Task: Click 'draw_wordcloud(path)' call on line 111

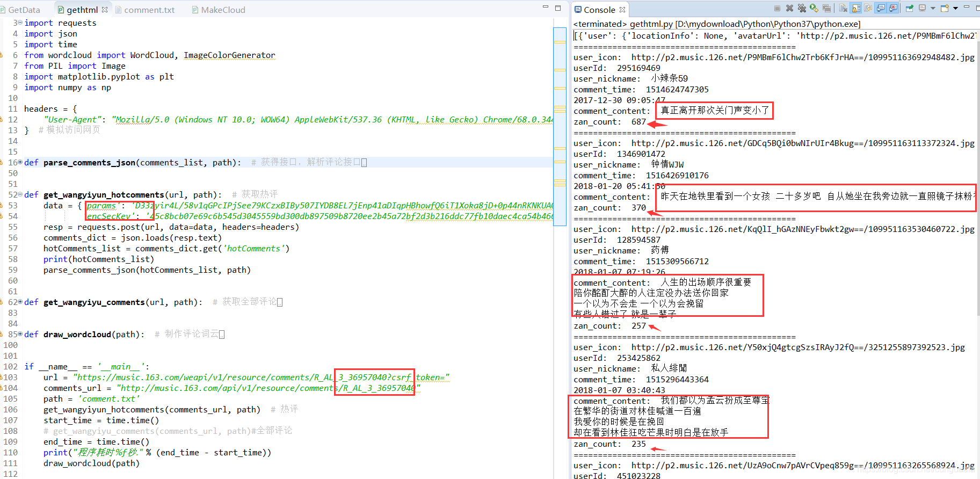Action: point(92,463)
